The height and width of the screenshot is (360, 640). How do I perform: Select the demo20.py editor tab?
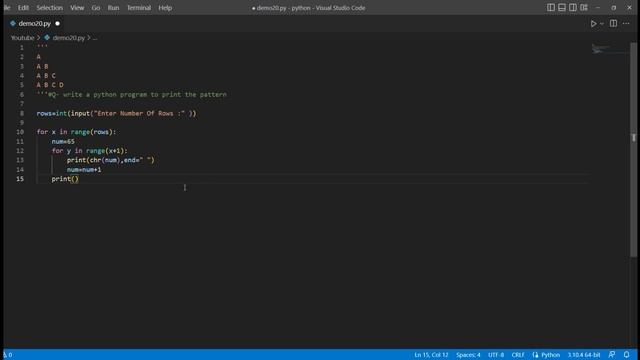pyautogui.click(x=35, y=24)
